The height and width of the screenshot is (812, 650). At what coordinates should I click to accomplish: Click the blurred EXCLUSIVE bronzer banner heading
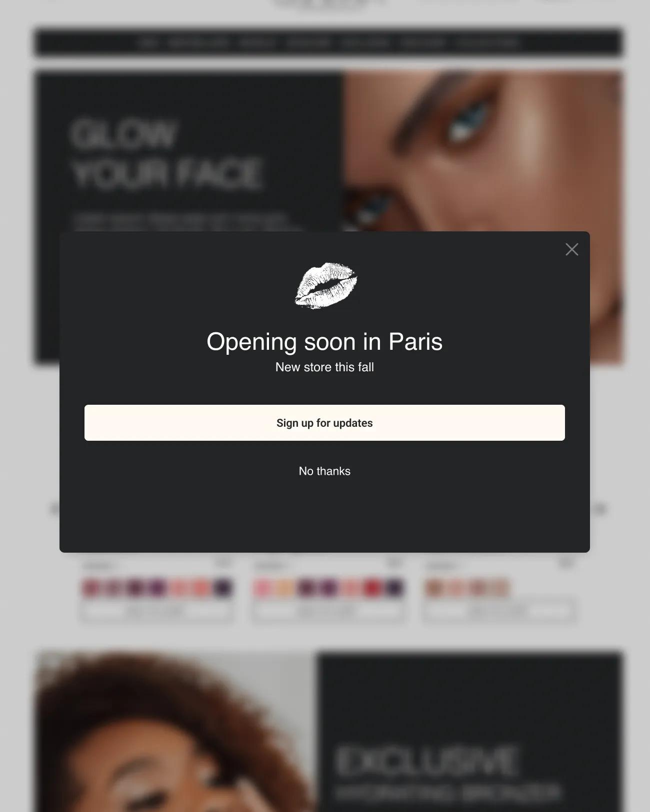(x=426, y=761)
